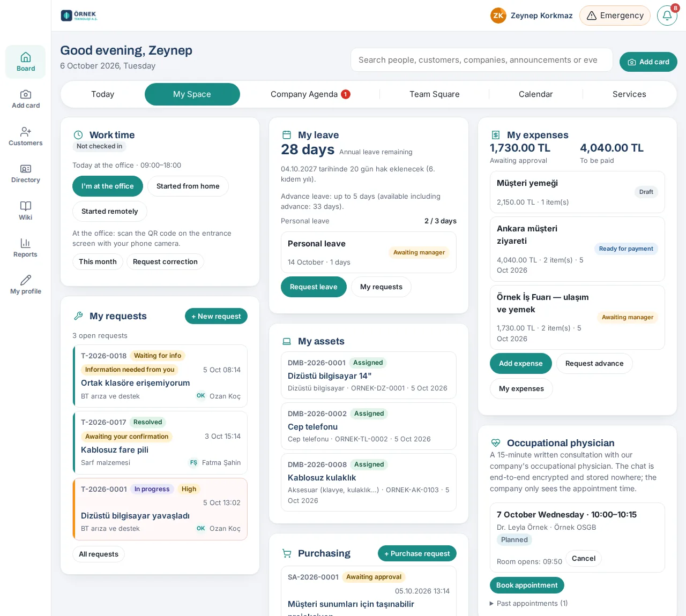Screen dimensions: 686x616
Task: Click Request advance button
Action: 594,364
